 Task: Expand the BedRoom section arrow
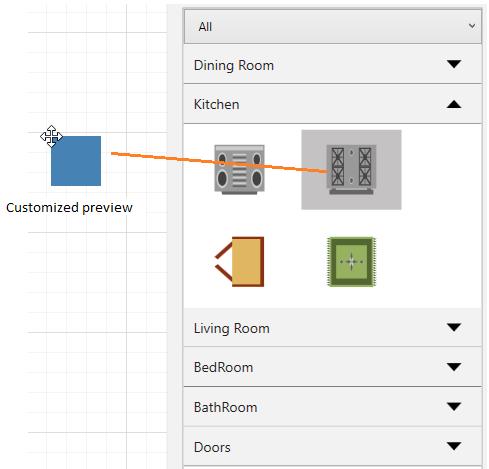(x=454, y=367)
